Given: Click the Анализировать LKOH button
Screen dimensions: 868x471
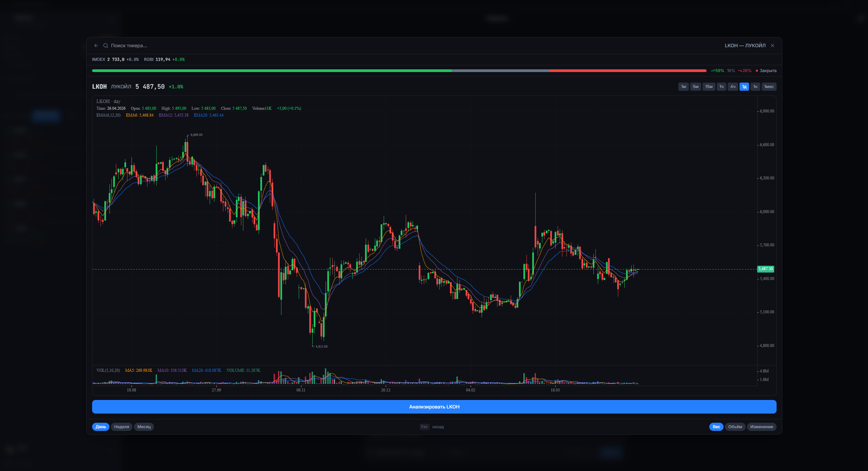Looking at the screenshot, I should click(434, 407).
